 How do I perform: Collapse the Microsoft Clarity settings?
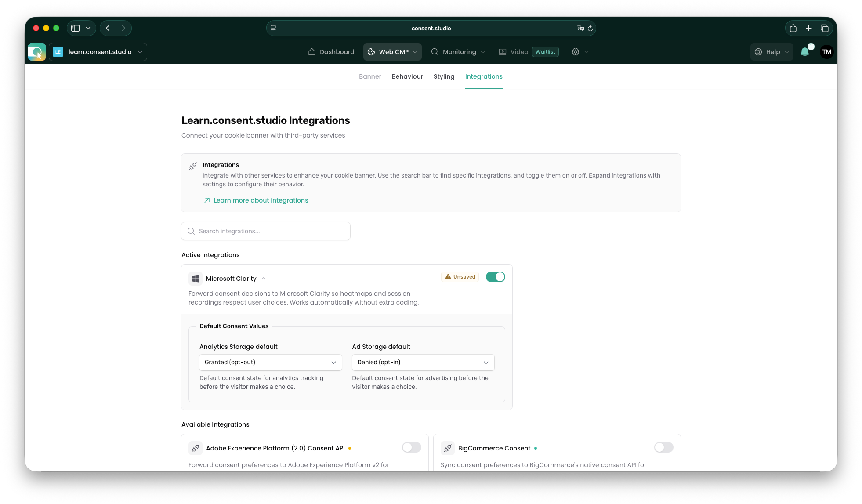[264, 279]
